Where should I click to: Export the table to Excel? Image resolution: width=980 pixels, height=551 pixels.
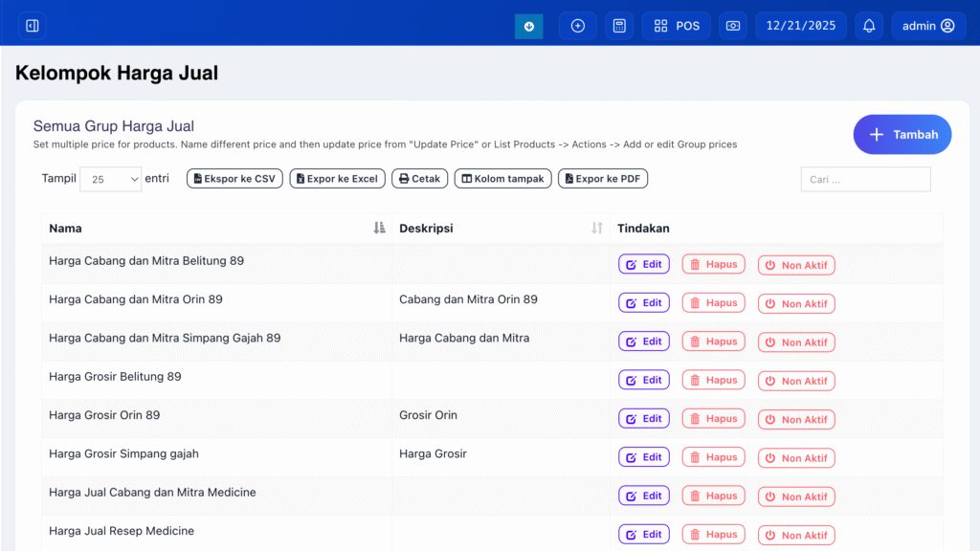[x=337, y=179]
